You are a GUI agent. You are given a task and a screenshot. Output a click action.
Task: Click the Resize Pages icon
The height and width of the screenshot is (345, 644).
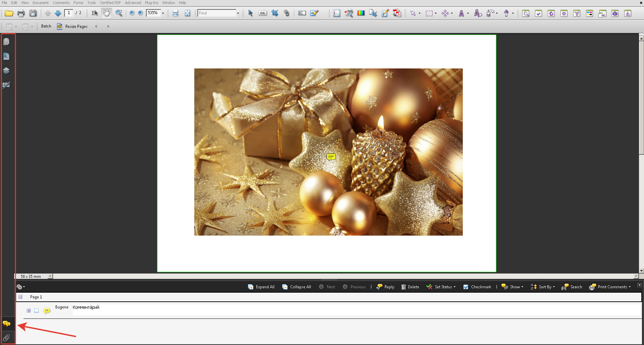tap(60, 26)
